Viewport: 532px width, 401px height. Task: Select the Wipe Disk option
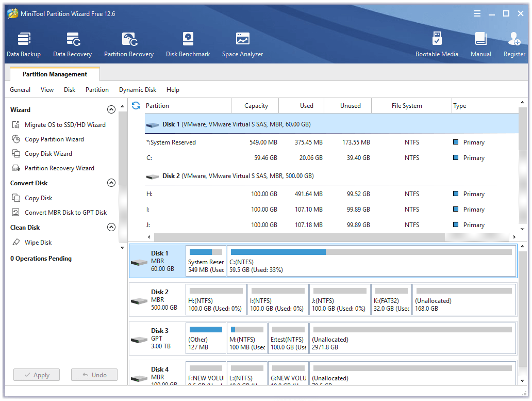[31, 243]
